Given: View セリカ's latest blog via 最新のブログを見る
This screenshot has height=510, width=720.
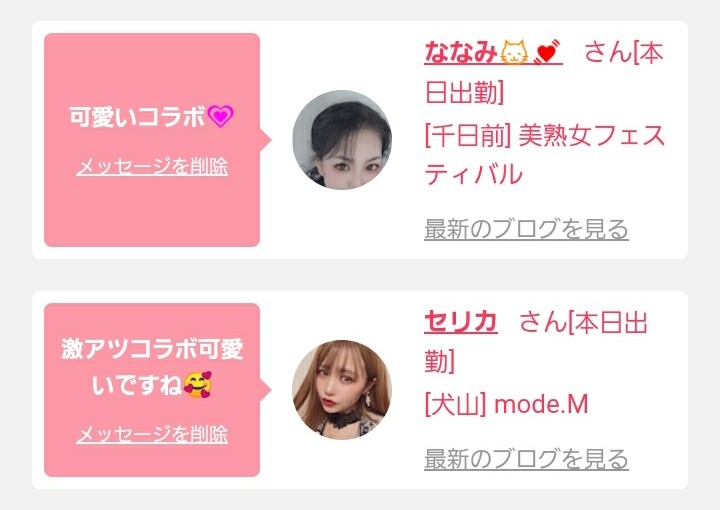Looking at the screenshot, I should 526,459.
